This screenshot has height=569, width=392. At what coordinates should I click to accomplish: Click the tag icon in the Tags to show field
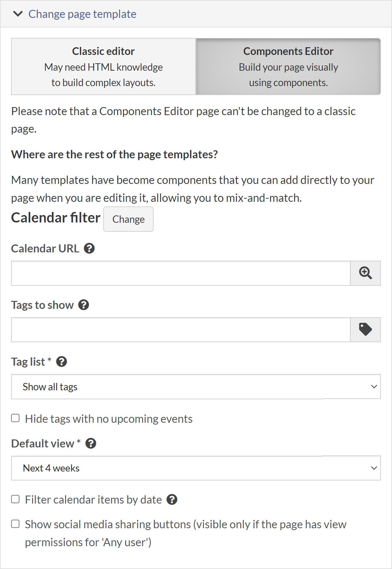click(x=365, y=330)
